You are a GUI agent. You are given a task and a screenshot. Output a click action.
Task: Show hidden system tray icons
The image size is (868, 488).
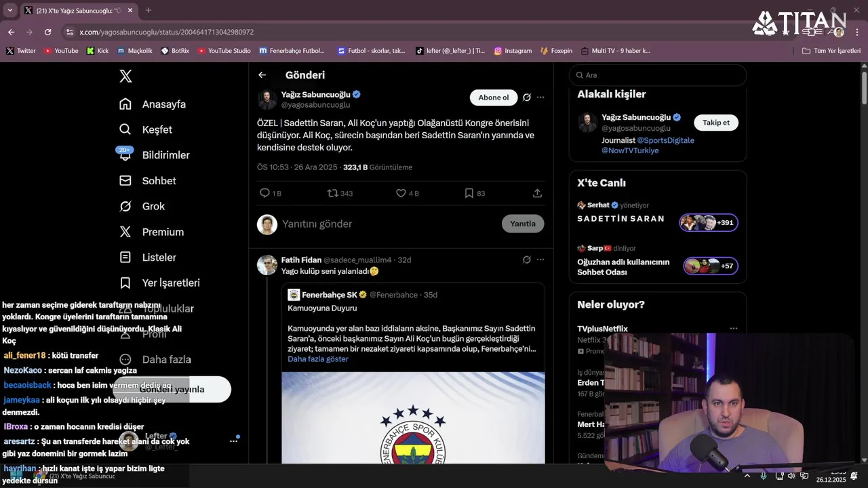(747, 476)
